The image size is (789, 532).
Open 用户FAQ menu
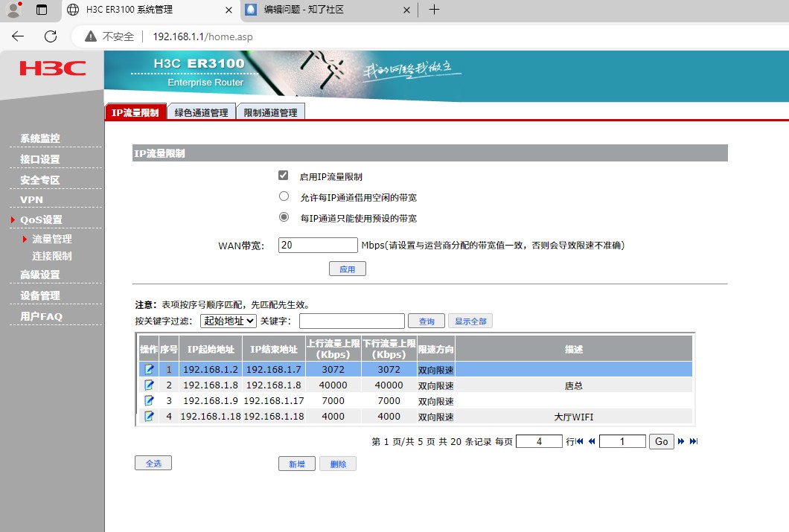coord(41,316)
